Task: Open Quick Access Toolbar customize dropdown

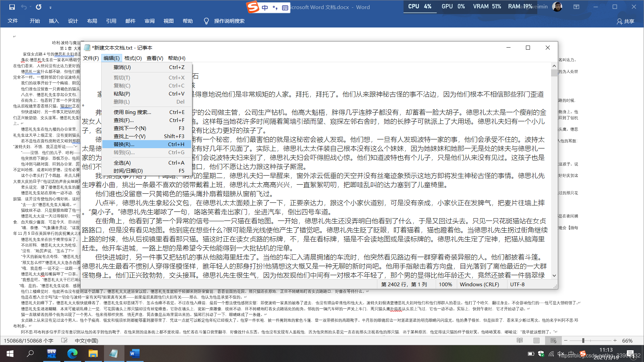Action: click(x=50, y=7)
